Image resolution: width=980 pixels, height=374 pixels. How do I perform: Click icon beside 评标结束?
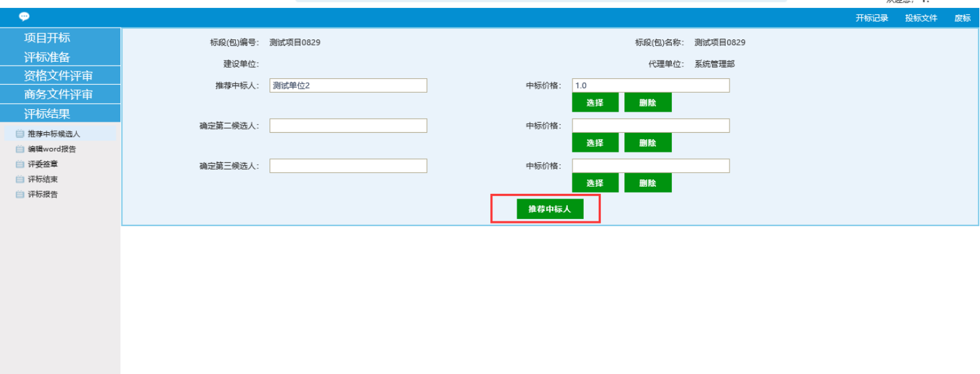[x=20, y=179]
